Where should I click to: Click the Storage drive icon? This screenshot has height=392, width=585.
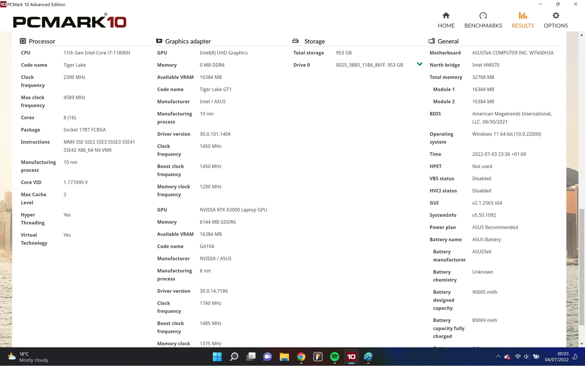(x=295, y=41)
